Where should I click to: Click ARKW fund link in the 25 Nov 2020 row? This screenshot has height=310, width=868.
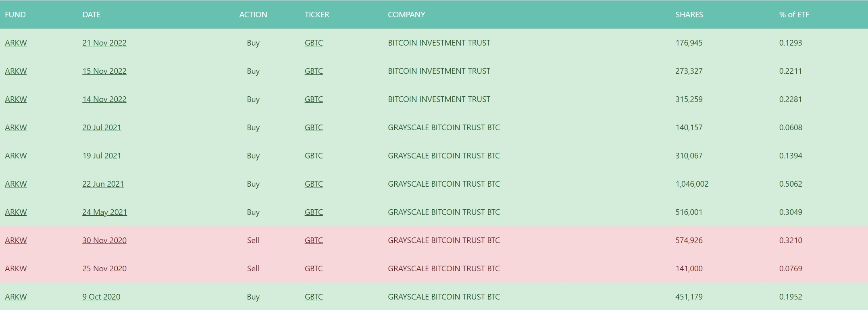[x=16, y=268]
